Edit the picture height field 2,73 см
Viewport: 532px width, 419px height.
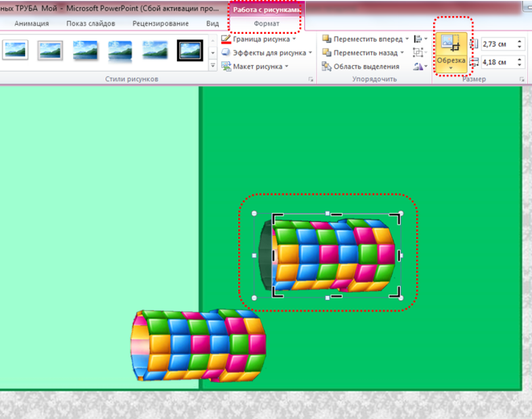coord(498,43)
